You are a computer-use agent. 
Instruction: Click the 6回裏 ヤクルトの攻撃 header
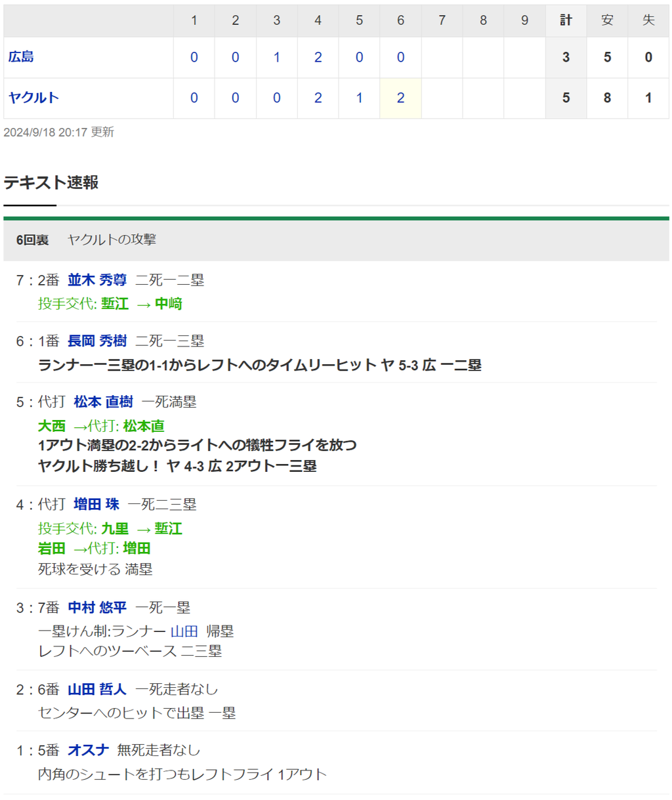tap(336, 240)
